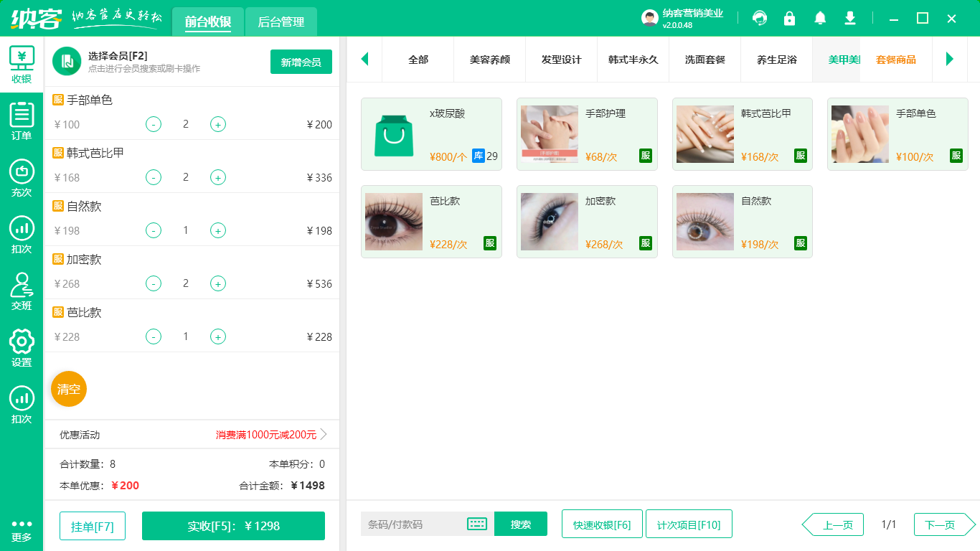Open the notification bell icon
Image resolution: width=980 pixels, height=551 pixels.
[820, 18]
